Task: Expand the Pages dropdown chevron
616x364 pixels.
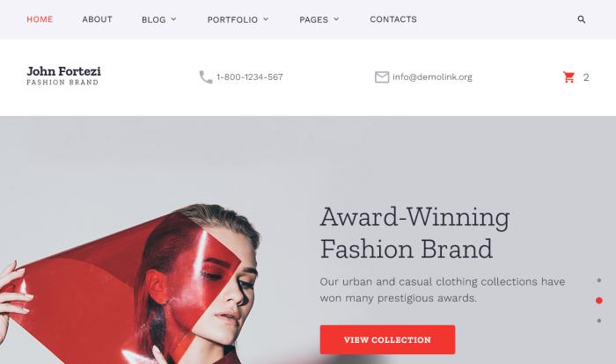Action: [x=336, y=19]
